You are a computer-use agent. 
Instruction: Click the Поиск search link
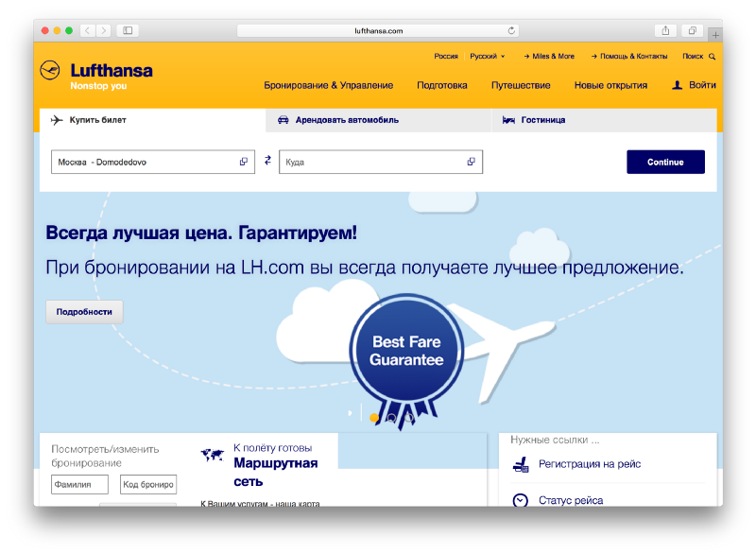pos(693,57)
